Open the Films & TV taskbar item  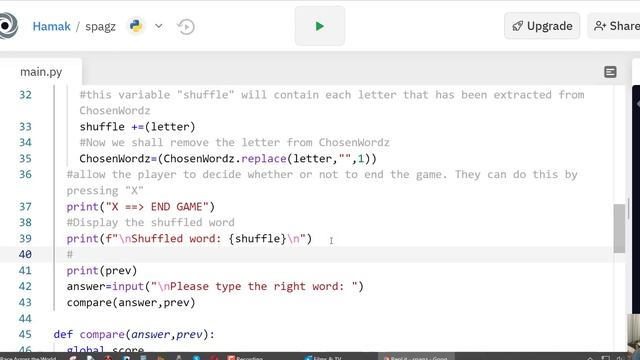click(x=324, y=358)
